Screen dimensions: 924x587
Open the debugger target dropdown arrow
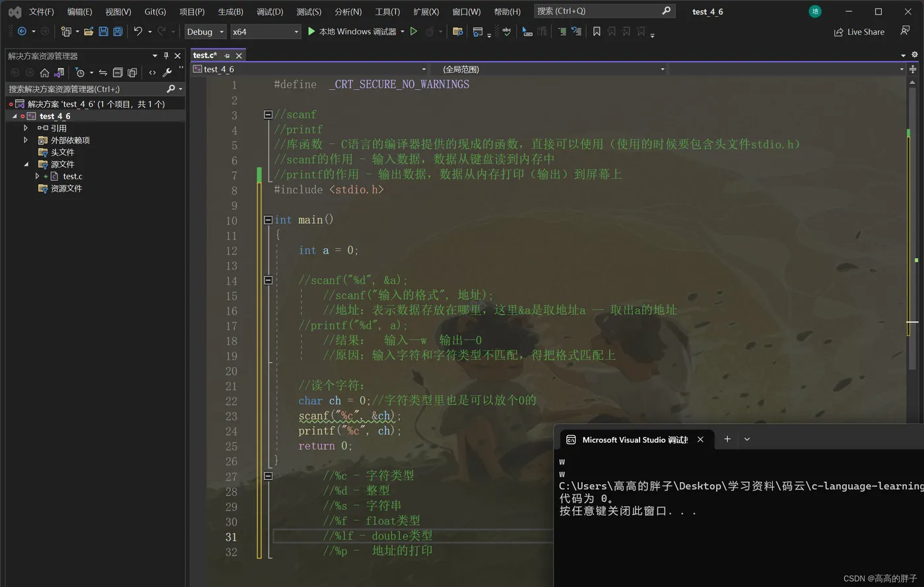point(402,31)
